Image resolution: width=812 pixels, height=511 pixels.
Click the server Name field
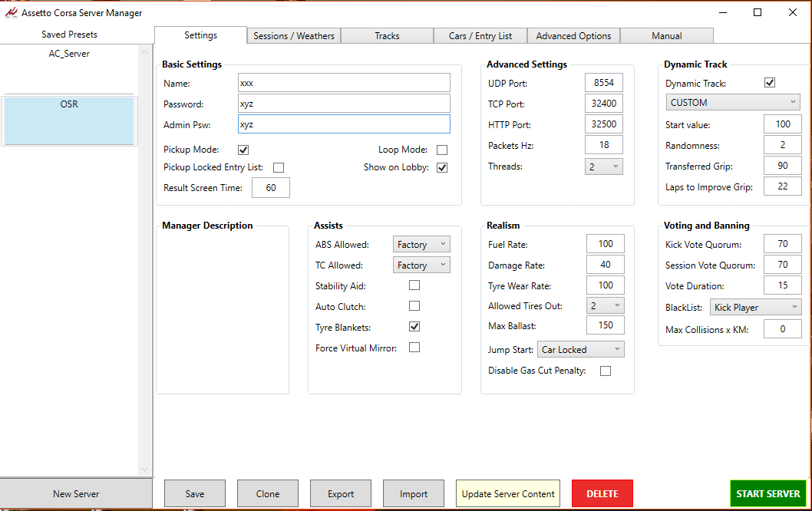pos(344,83)
